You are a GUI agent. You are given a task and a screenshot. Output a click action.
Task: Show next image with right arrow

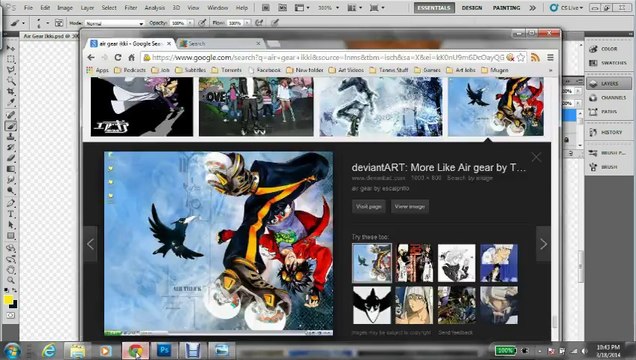(544, 244)
